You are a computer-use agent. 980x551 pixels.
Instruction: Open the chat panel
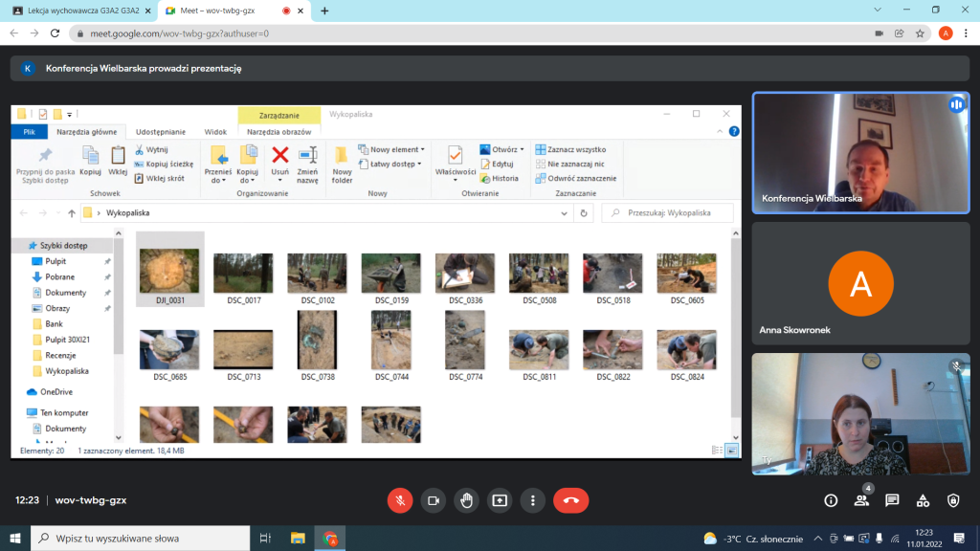(x=892, y=500)
